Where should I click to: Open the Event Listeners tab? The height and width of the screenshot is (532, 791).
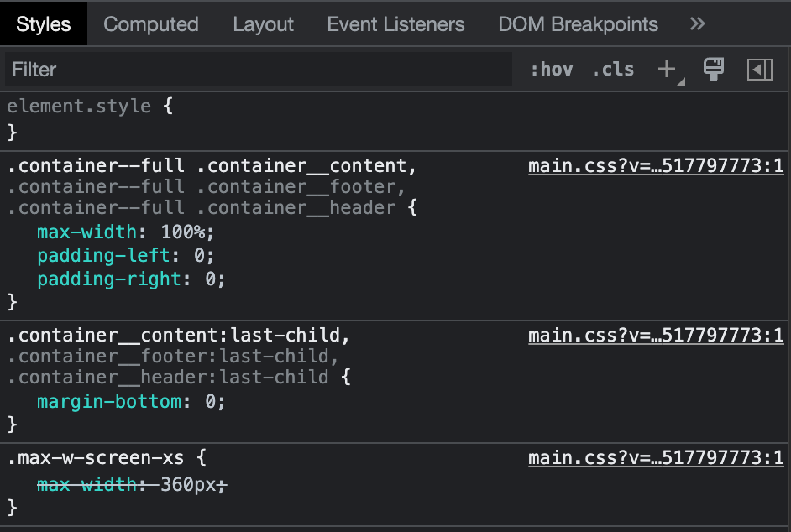(395, 24)
